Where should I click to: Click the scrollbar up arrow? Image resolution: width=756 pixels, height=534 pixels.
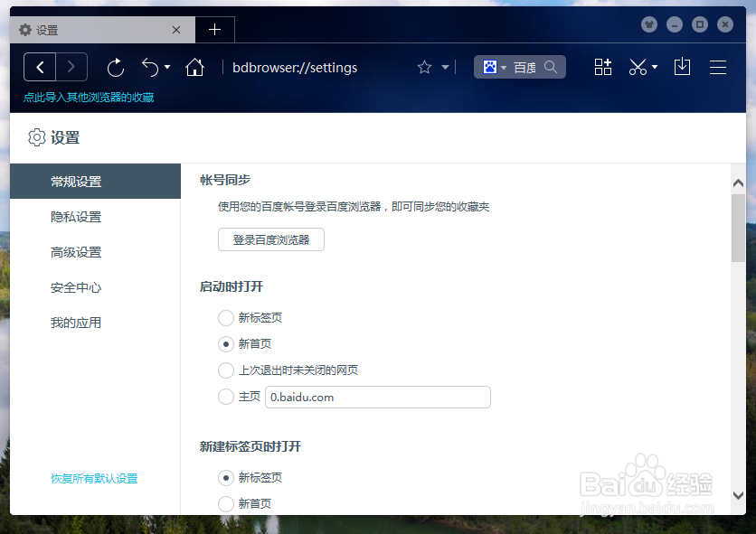click(738, 183)
